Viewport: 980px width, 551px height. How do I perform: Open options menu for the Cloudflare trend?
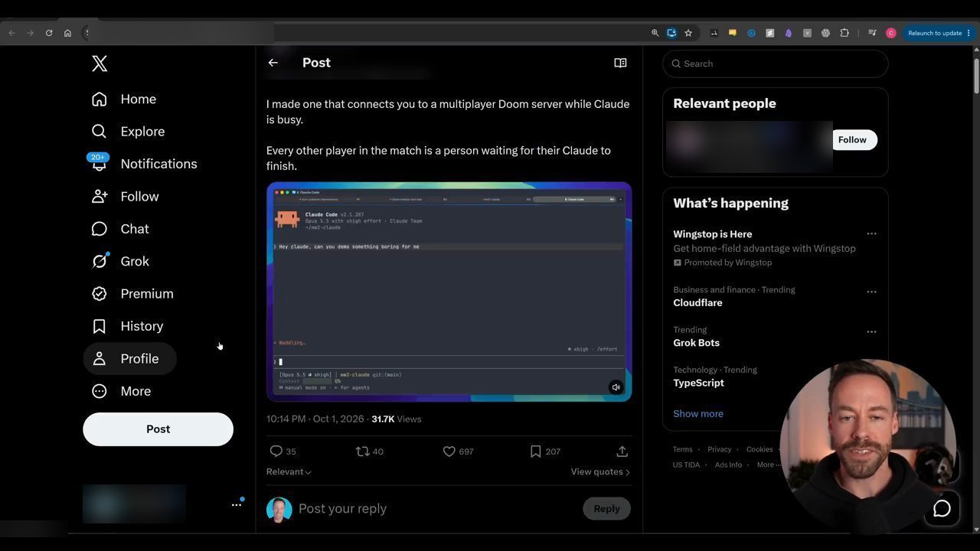[871, 292]
